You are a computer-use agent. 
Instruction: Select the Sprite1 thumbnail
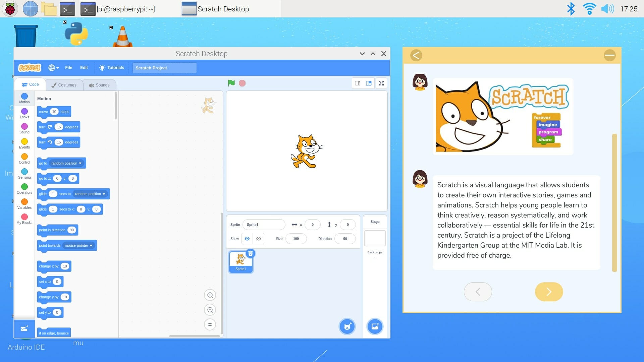pos(240,262)
